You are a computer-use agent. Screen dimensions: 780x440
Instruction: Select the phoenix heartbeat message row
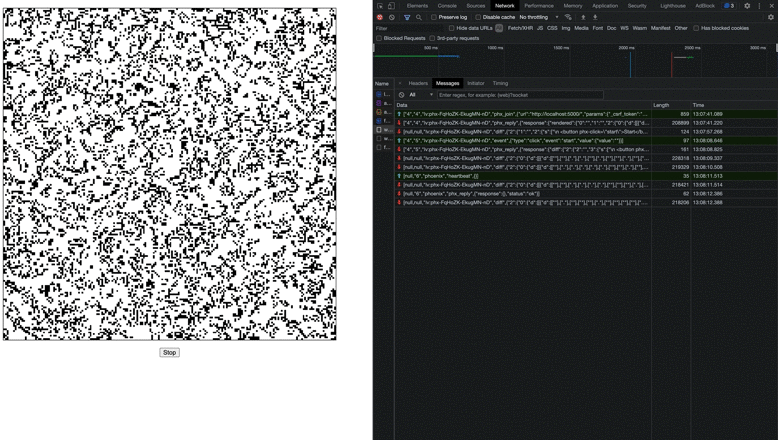[x=586, y=176]
